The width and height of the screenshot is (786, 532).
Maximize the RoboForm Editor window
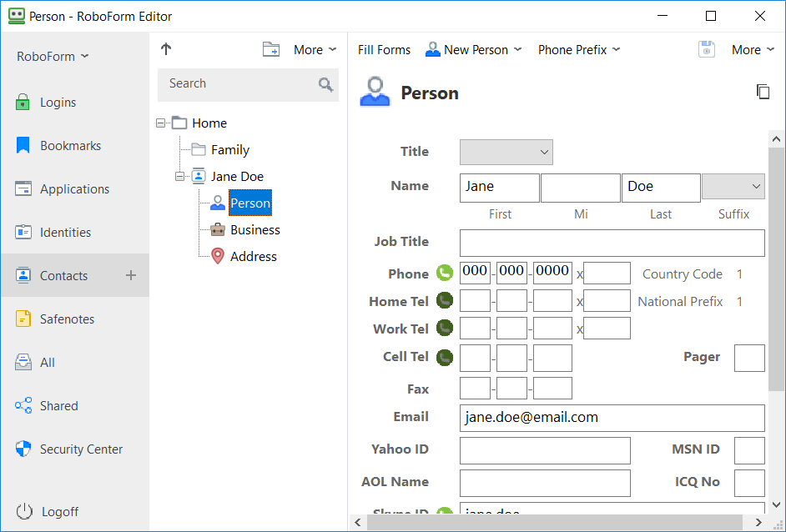[x=711, y=16]
